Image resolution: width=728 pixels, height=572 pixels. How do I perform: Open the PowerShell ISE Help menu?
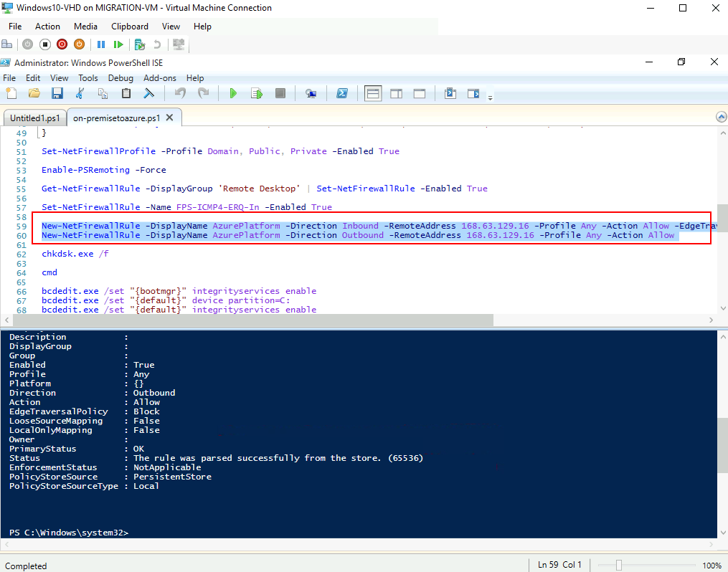point(195,78)
